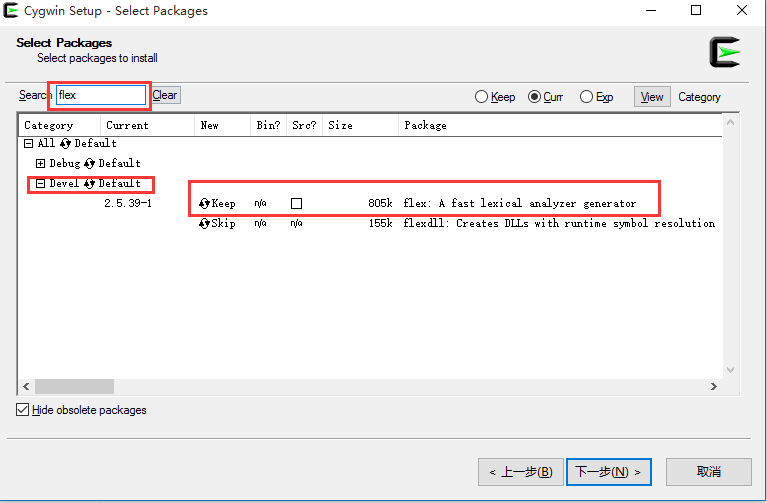Click the Category column header
The height and width of the screenshot is (503, 767).
pyautogui.click(x=60, y=125)
